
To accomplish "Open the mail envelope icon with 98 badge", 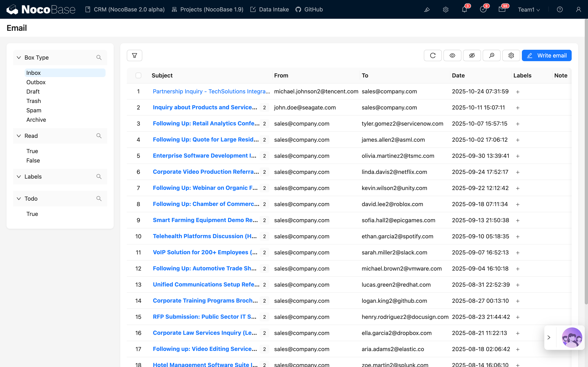I will (x=502, y=9).
